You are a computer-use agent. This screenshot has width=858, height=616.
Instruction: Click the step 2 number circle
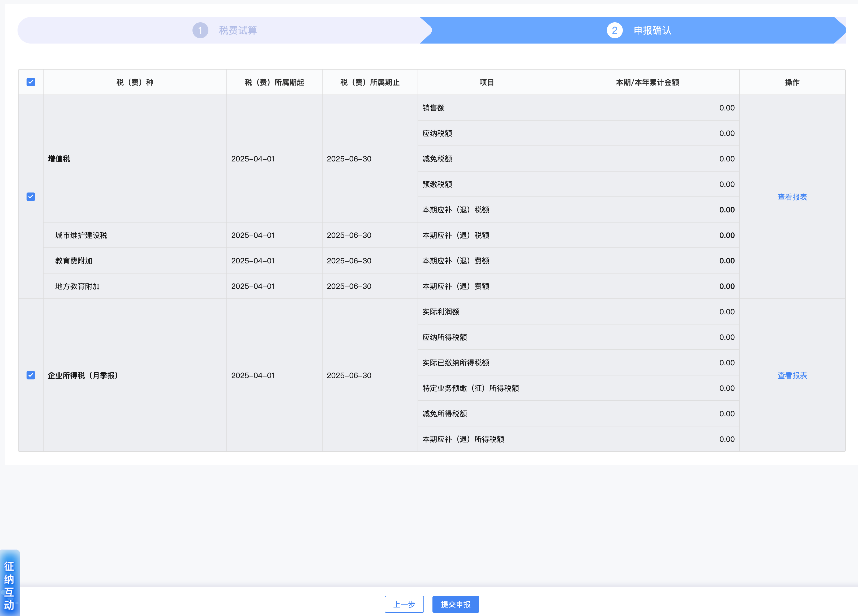click(614, 30)
